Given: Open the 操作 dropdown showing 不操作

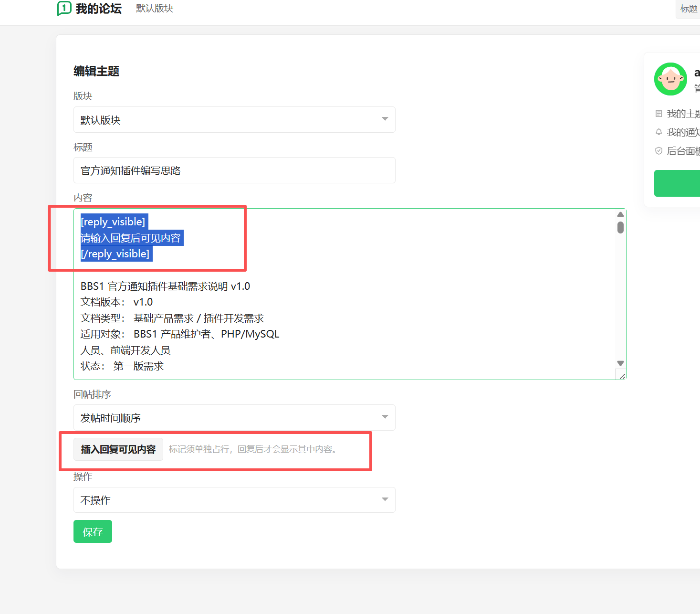Looking at the screenshot, I should [x=234, y=500].
